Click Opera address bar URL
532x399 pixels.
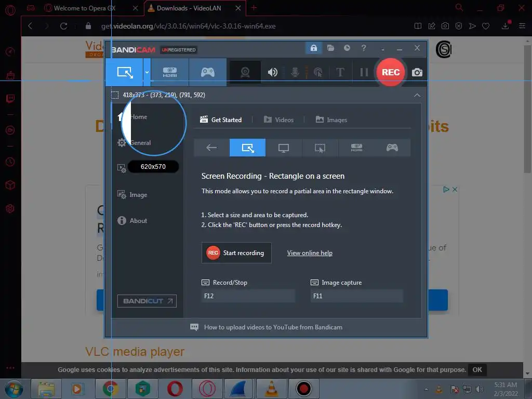[188, 26]
